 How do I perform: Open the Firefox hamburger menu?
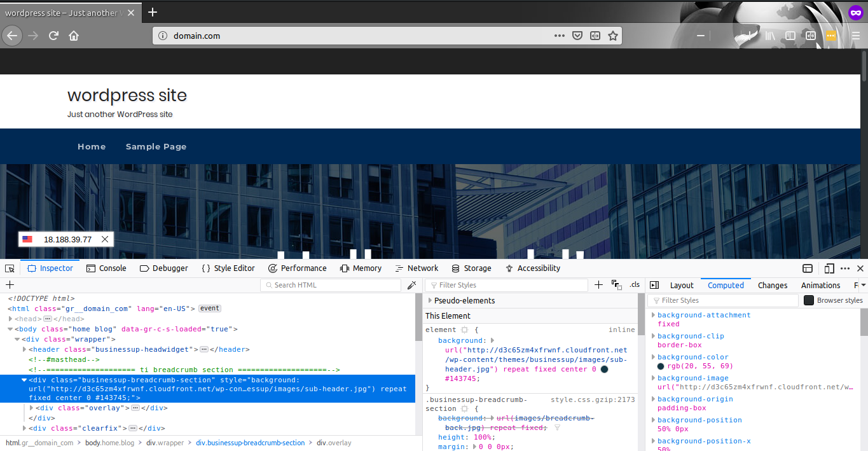pos(856,36)
